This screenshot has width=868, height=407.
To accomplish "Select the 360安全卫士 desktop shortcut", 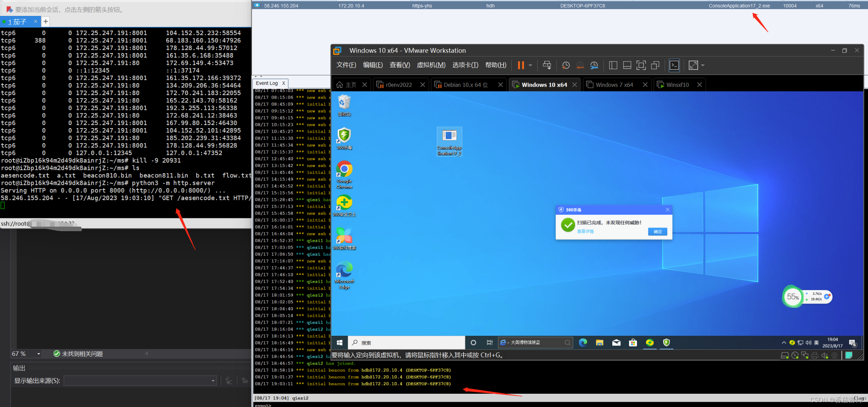I will click(344, 206).
